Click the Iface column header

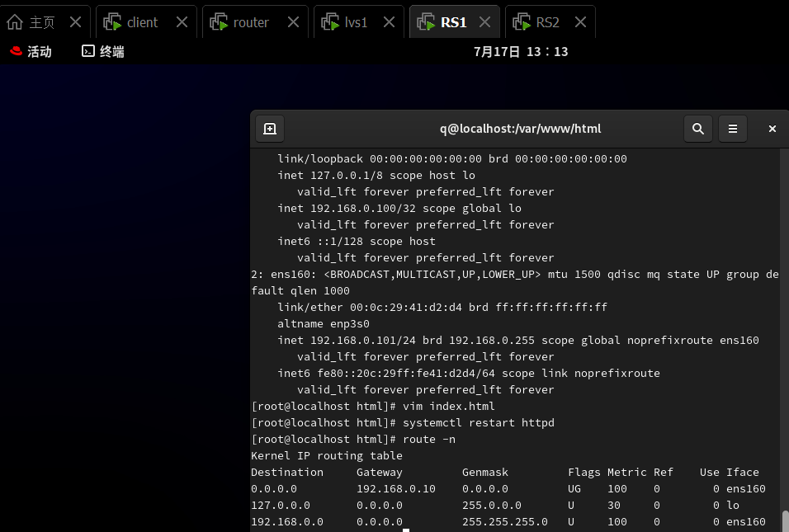coord(742,473)
